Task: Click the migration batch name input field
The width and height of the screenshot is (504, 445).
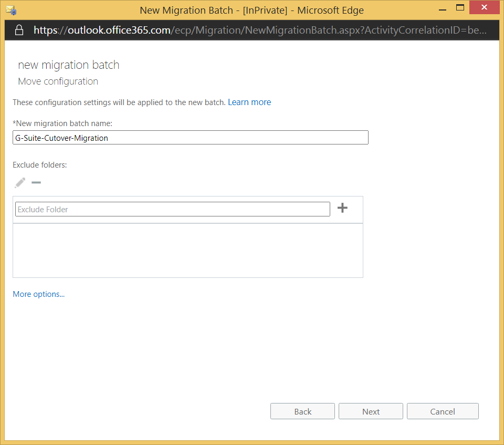Action: [191, 137]
